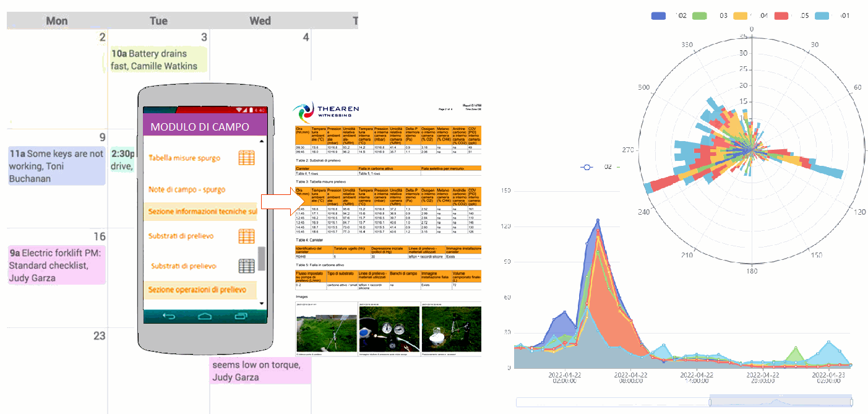Tap the gray Substrati di prelievo table icon
This screenshot has height=414, width=868.
point(247,266)
